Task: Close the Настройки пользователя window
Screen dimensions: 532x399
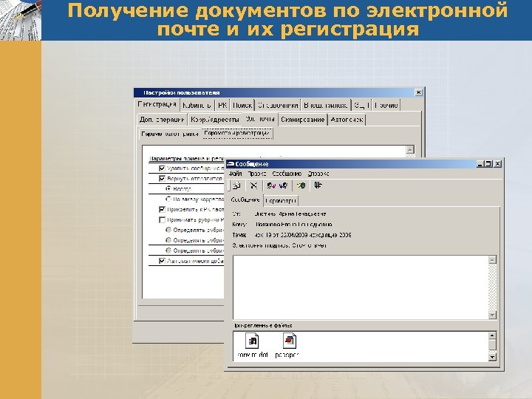Action: coord(419,92)
